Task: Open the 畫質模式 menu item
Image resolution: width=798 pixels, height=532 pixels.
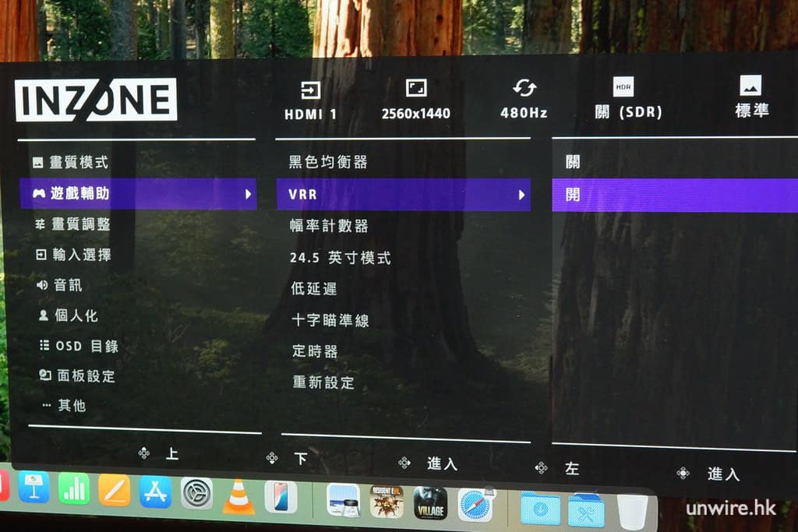Action: 78,163
